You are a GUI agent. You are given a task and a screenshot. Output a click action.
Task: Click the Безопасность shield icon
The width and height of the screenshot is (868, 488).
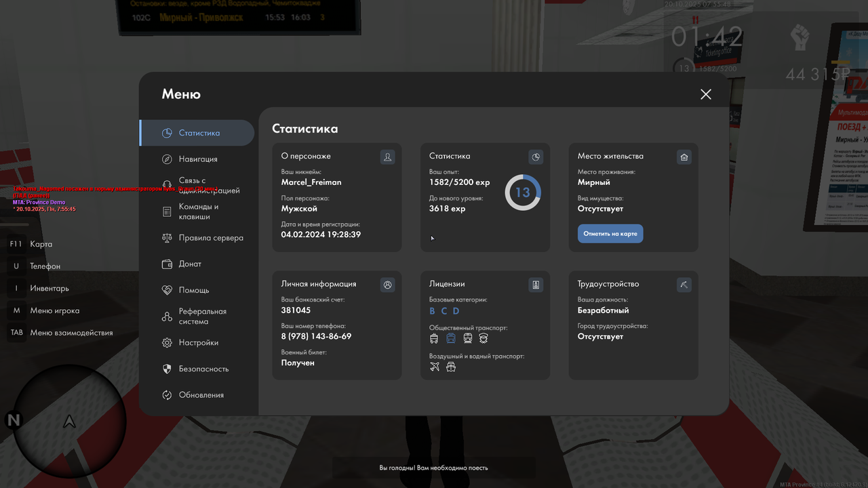167,369
